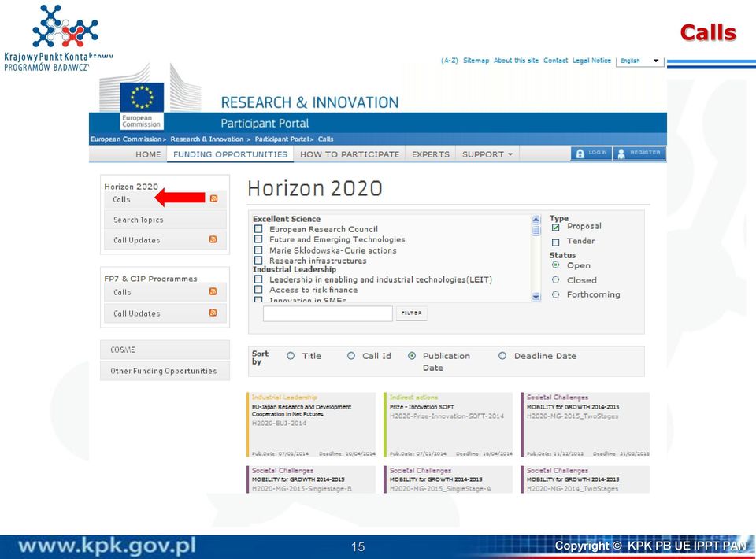Click the FILTER button
756x559 pixels.
[412, 313]
